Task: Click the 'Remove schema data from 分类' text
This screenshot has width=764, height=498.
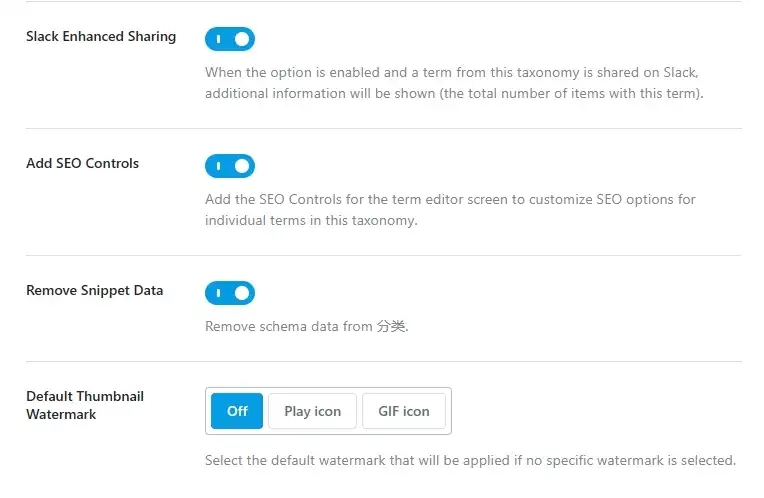Action: 306,326
